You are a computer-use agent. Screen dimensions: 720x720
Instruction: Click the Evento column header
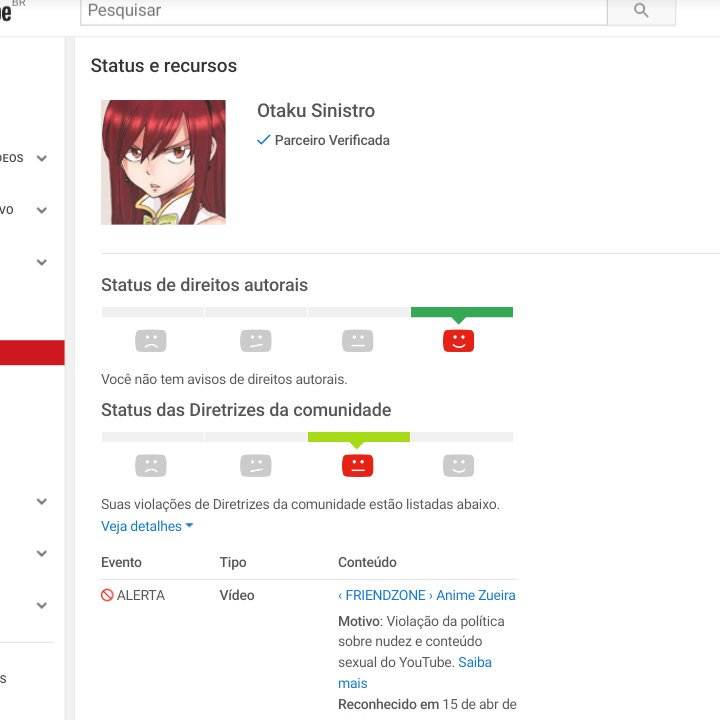point(121,562)
